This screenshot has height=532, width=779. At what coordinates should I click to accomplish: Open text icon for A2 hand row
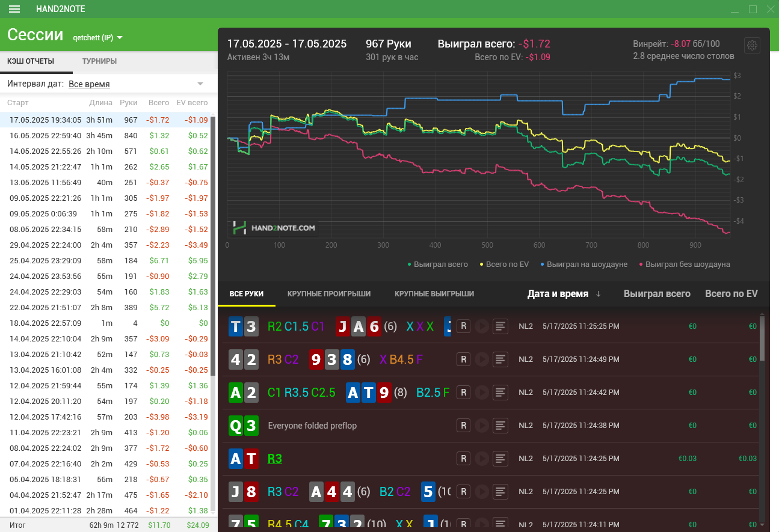(500, 392)
